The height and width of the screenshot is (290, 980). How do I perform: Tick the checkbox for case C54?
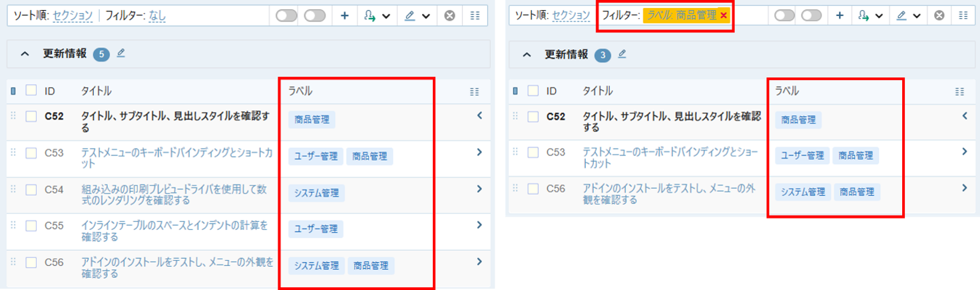click(31, 189)
